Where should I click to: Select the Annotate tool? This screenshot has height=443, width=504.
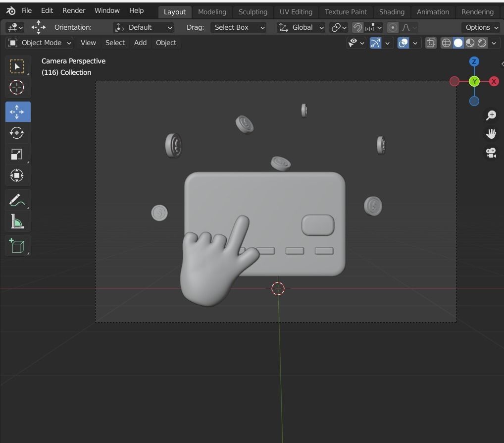[17, 200]
